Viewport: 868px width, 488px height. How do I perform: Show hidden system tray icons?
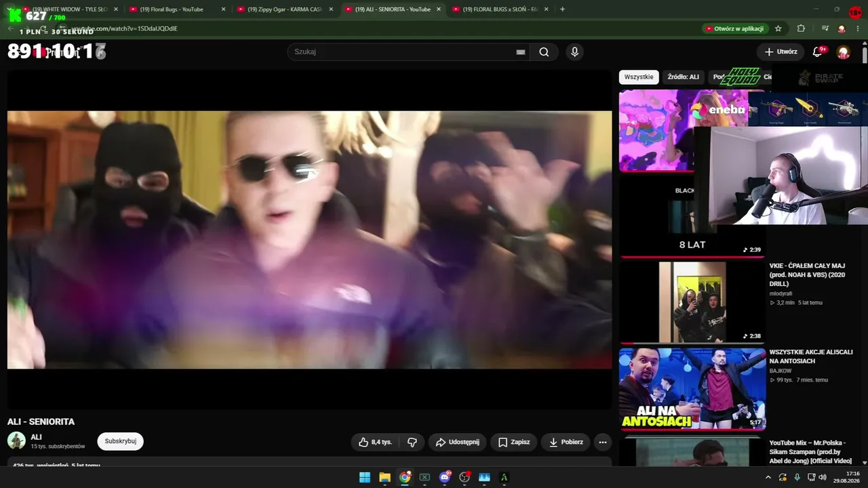[x=768, y=477]
